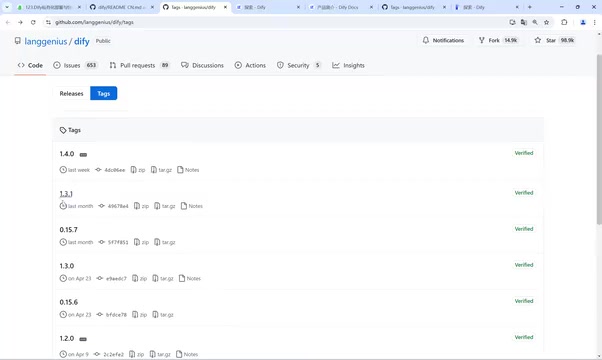The height and width of the screenshot is (360, 602).
Task: Open tag 1.3.1
Action: click(x=66, y=194)
